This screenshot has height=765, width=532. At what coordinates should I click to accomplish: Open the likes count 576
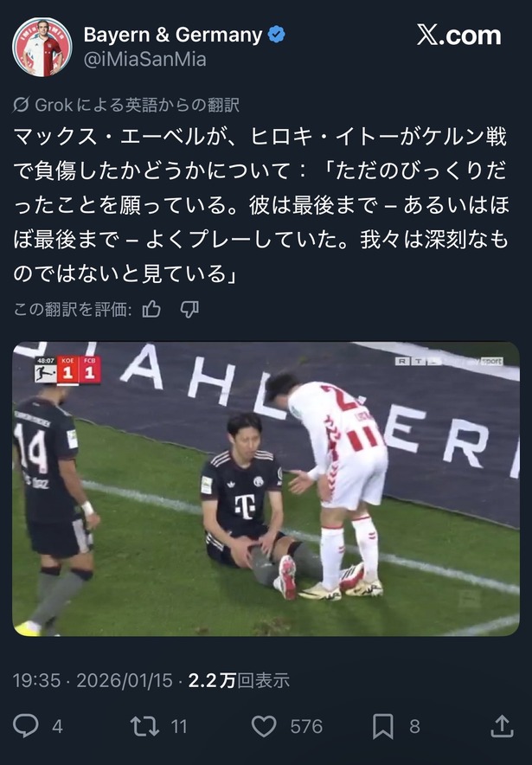(306, 726)
